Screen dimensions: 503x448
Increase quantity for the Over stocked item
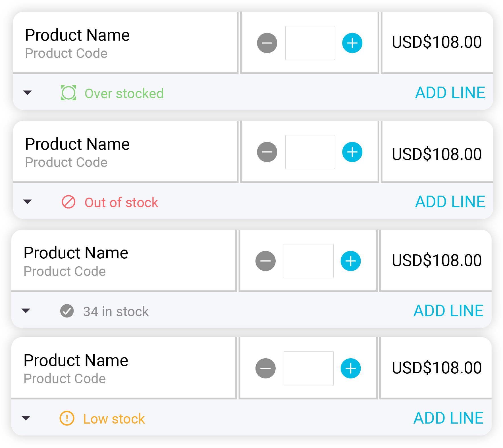[352, 43]
